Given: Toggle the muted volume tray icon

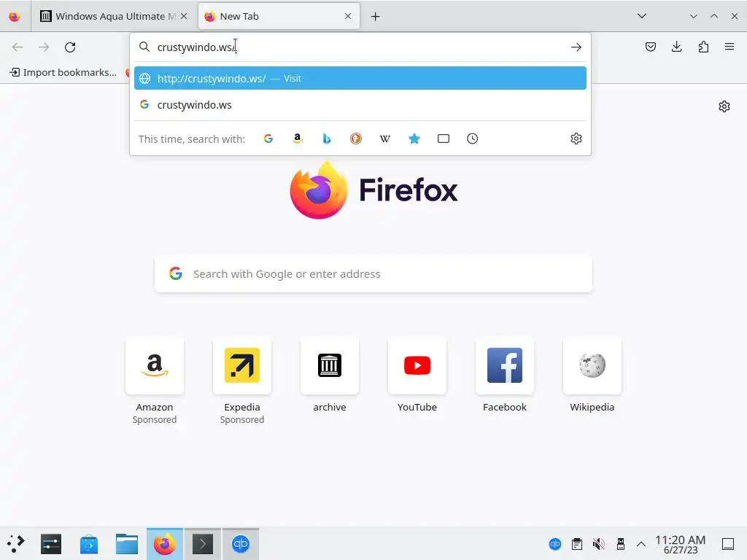Looking at the screenshot, I should point(599,544).
